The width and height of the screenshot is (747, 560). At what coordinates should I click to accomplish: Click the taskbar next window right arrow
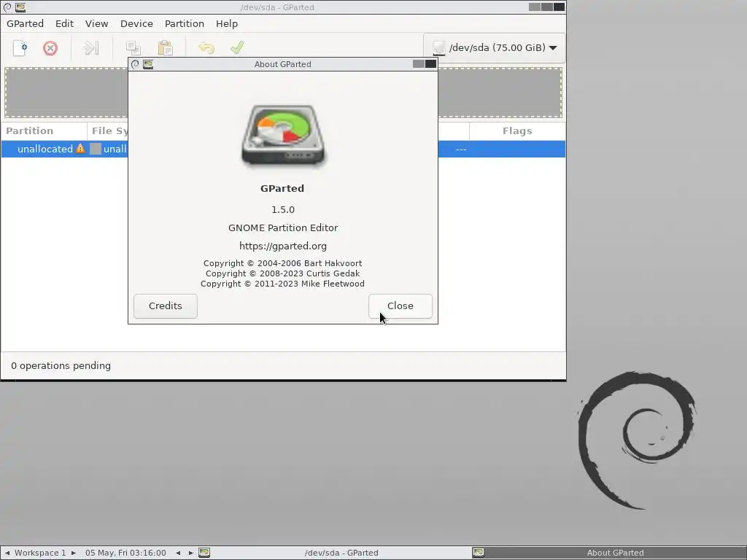click(190, 553)
